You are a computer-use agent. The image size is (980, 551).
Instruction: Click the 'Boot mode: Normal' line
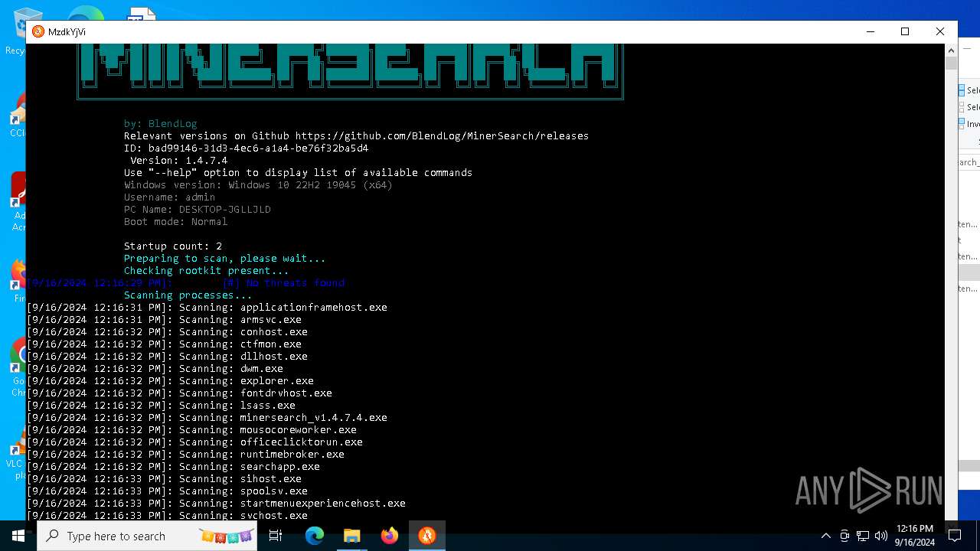(176, 221)
